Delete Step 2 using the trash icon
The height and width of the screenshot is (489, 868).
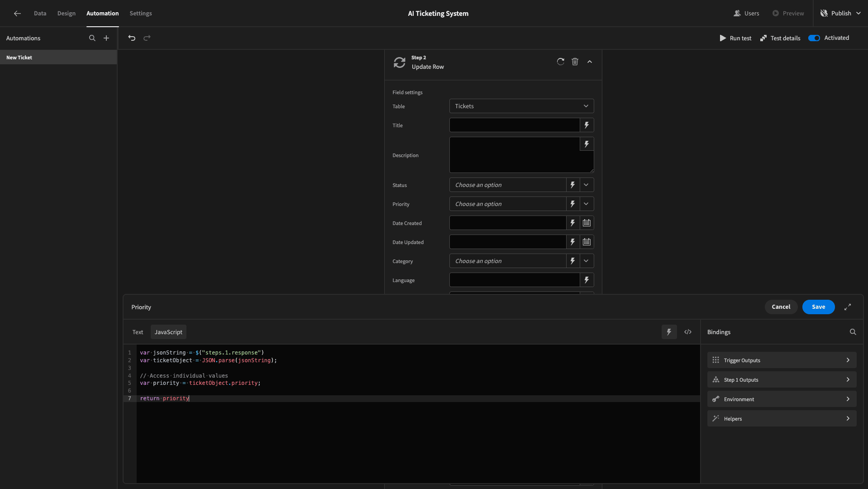[575, 62]
